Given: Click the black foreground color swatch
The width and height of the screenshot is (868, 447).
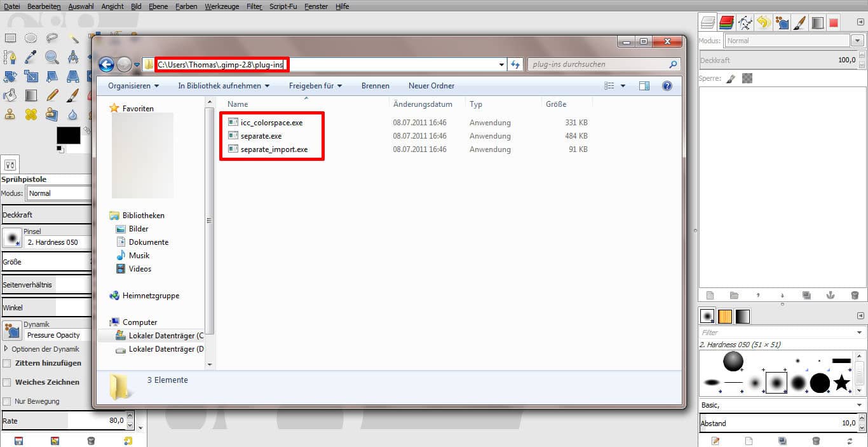Looking at the screenshot, I should coord(68,135).
